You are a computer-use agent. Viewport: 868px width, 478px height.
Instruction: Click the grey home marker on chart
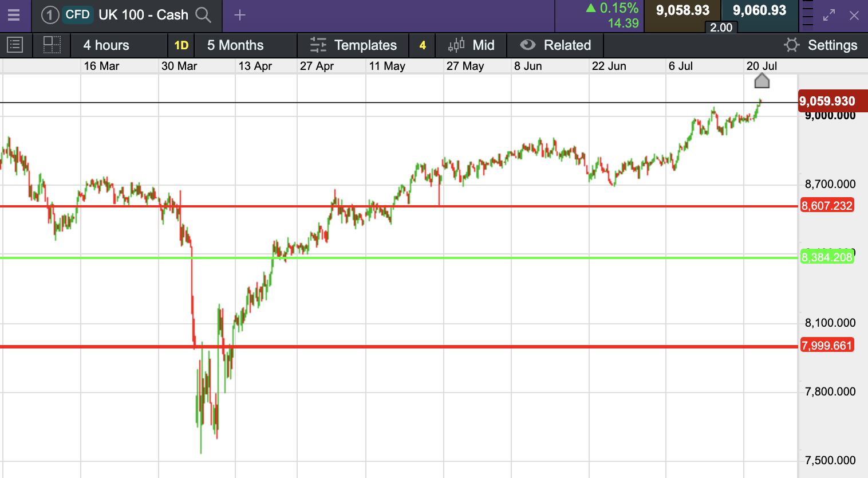click(762, 81)
